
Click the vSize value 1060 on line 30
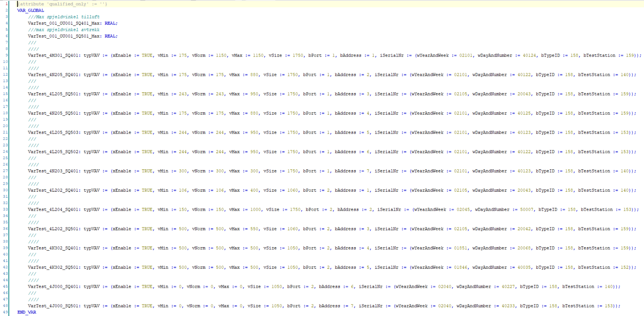[x=292, y=190]
